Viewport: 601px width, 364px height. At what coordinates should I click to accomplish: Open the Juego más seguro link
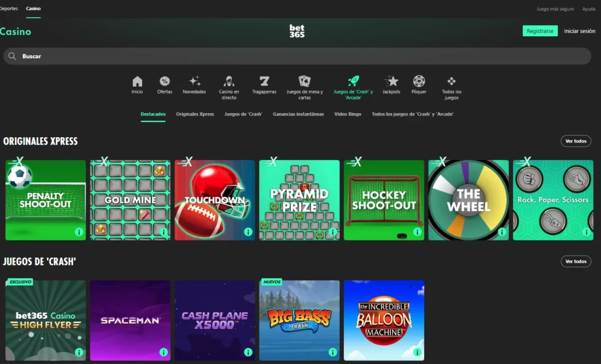click(x=555, y=9)
